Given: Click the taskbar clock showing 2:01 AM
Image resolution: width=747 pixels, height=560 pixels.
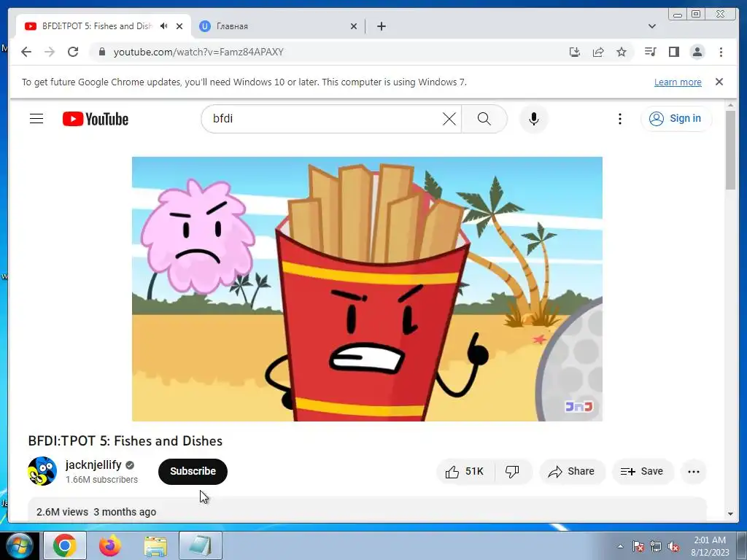Looking at the screenshot, I should click(x=710, y=546).
